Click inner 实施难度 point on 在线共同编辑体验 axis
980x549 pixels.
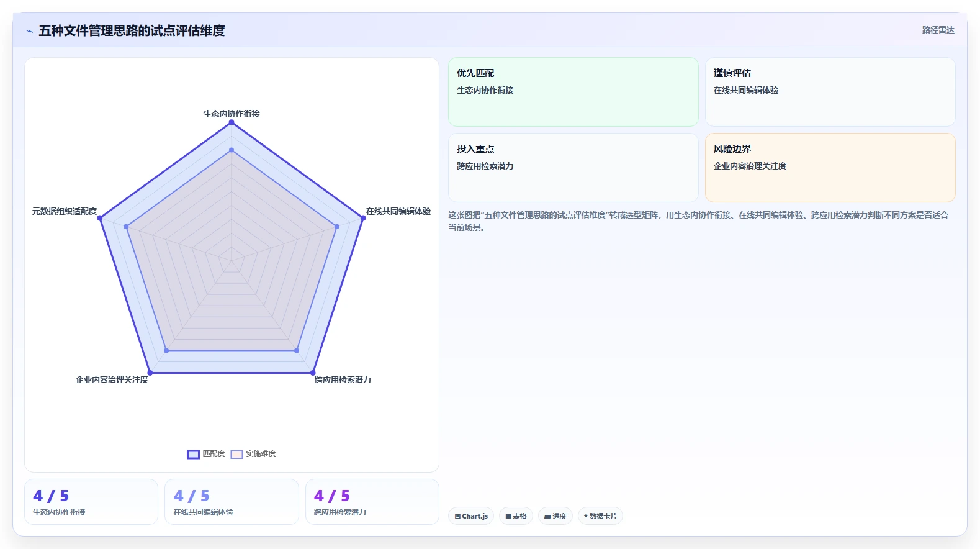[x=337, y=227]
